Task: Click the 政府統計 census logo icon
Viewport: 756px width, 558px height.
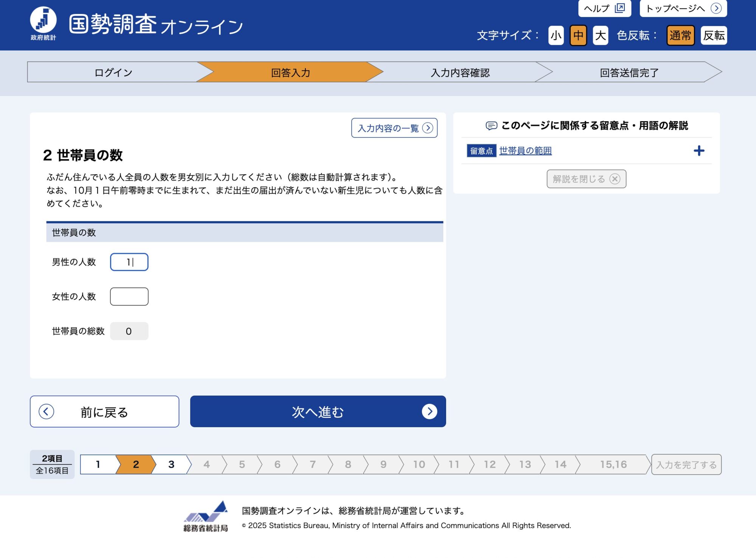Action: click(x=43, y=20)
